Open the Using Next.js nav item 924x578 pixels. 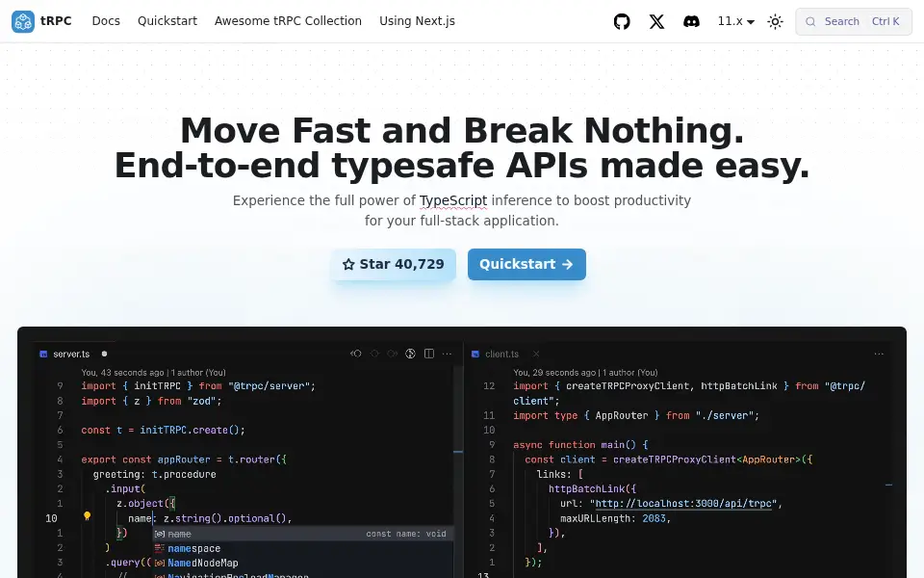point(417,21)
